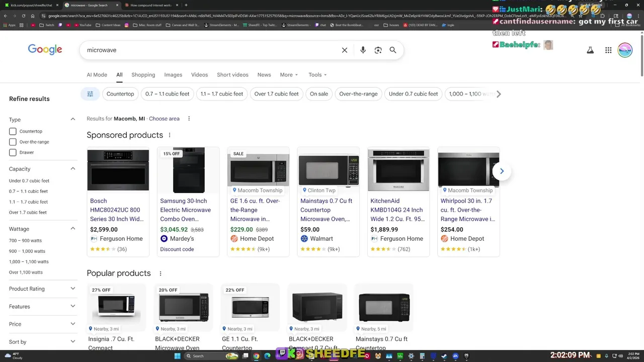Image resolution: width=644 pixels, height=362 pixels.
Task: Click the Choose area link
Action: pos(164,119)
